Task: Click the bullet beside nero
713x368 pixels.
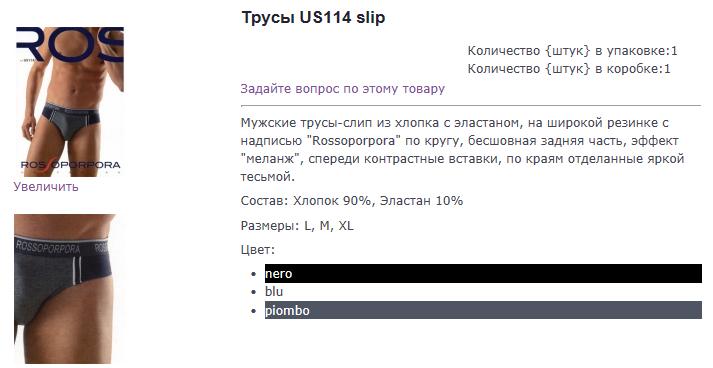Action: (x=254, y=274)
